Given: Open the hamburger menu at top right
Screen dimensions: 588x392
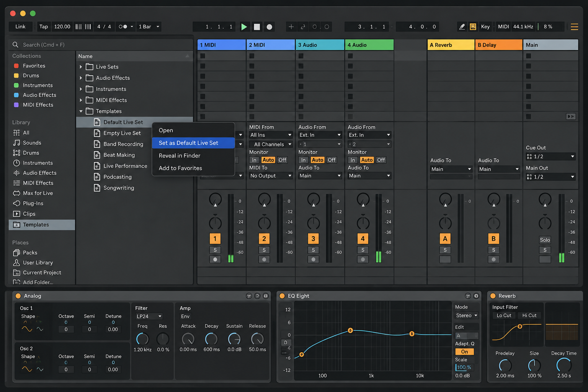Looking at the screenshot, I should click(x=574, y=27).
